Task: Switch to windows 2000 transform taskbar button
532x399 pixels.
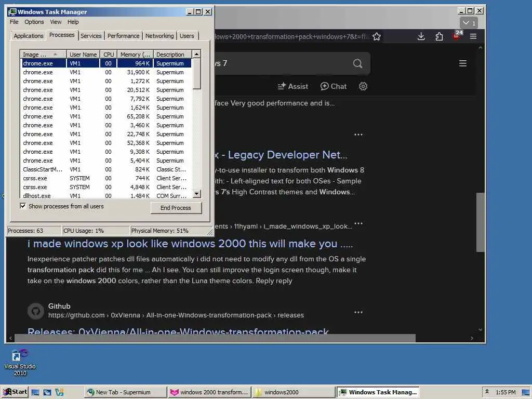Action: click(209, 392)
